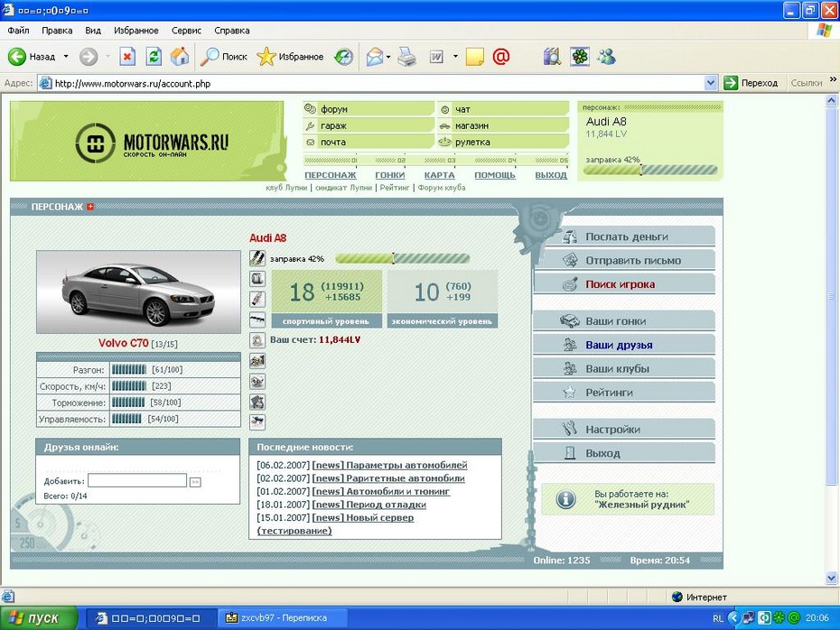This screenshot has width=840, height=630.
Task: Navigate to ГОНКИ in top navigation
Action: tap(390, 175)
